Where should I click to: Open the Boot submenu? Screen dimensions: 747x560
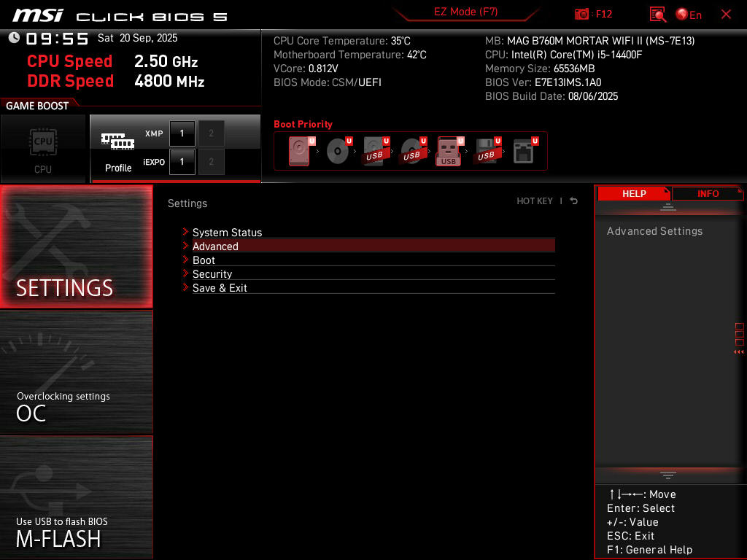tap(373, 260)
